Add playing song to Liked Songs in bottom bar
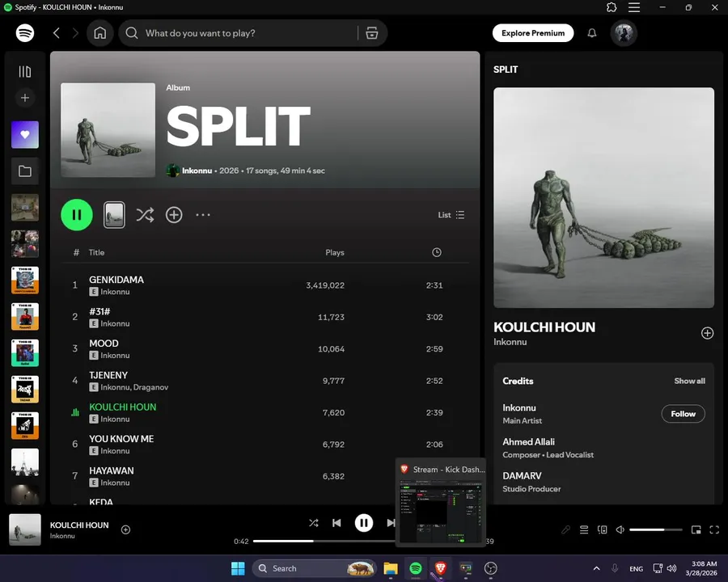The image size is (728, 582). coord(126,529)
